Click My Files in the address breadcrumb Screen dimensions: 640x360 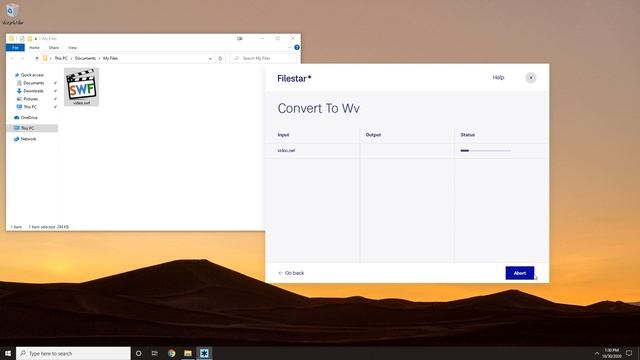click(110, 58)
